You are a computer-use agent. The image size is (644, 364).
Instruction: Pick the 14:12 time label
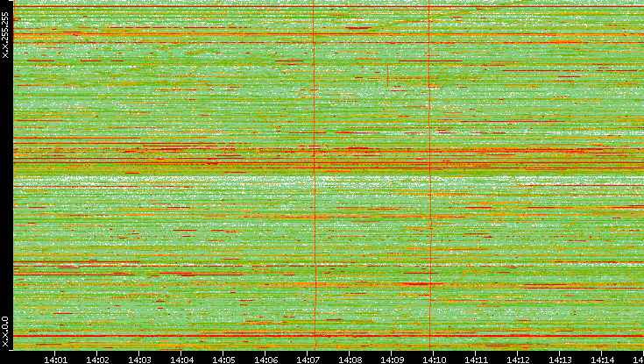pos(519,360)
